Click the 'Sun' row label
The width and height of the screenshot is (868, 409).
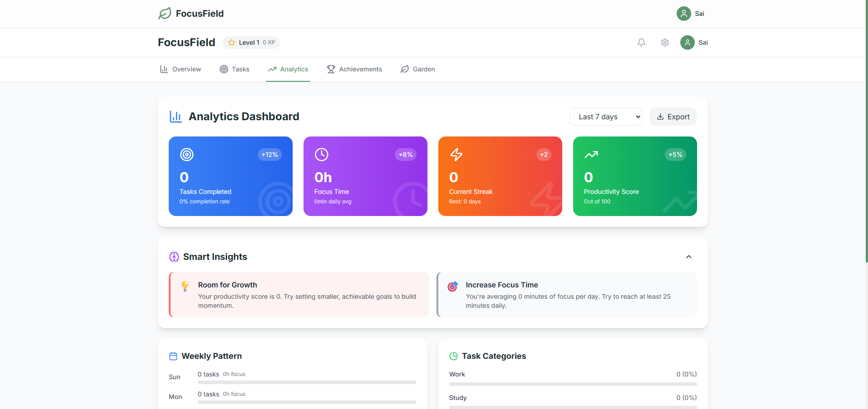click(x=175, y=377)
